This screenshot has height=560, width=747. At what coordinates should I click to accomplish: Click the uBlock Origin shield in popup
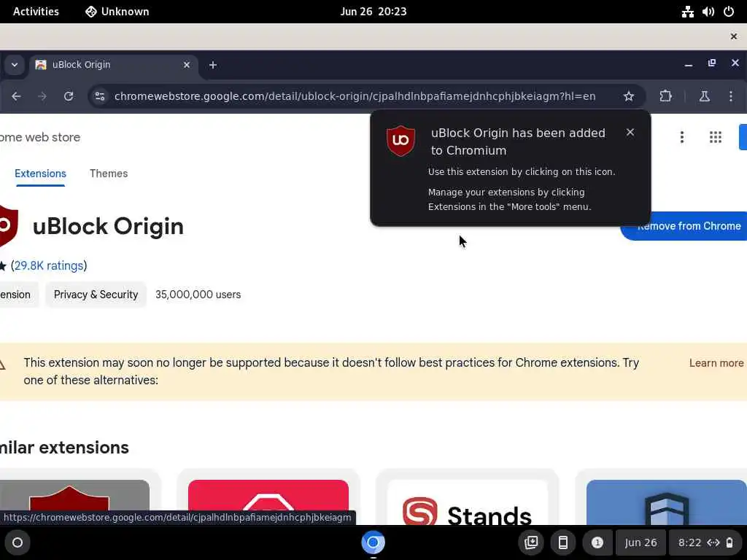400,141
